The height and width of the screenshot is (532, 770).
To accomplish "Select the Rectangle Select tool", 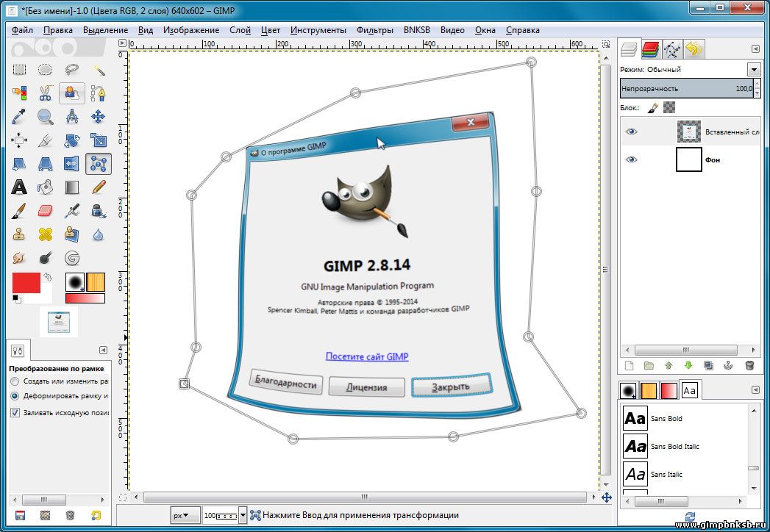I will [19, 70].
